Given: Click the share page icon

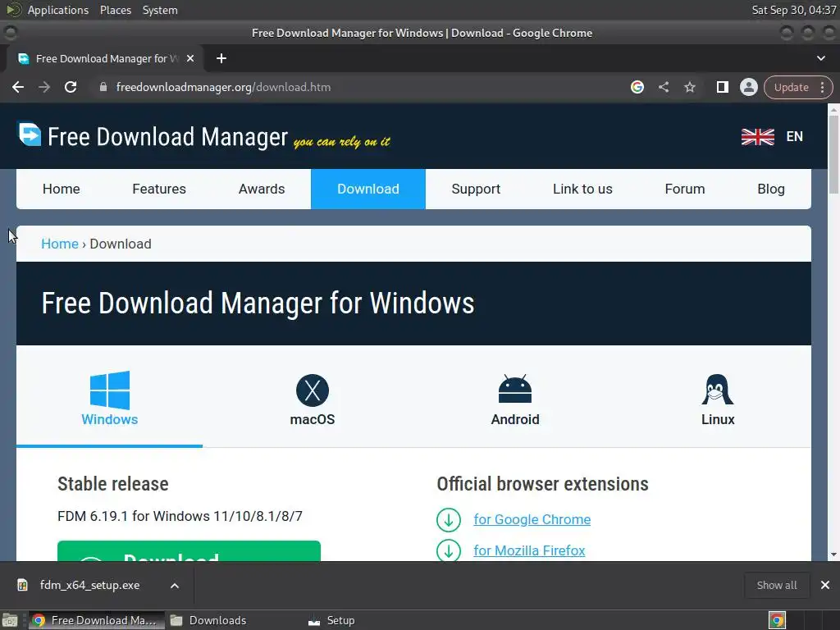Looking at the screenshot, I should pos(663,87).
